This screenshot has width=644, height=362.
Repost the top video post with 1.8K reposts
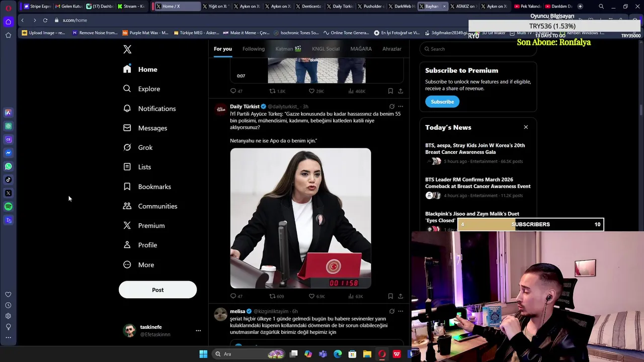coord(278,91)
